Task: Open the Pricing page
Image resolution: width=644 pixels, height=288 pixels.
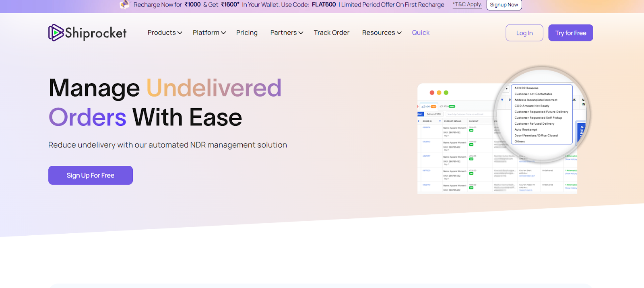Action: [x=247, y=33]
